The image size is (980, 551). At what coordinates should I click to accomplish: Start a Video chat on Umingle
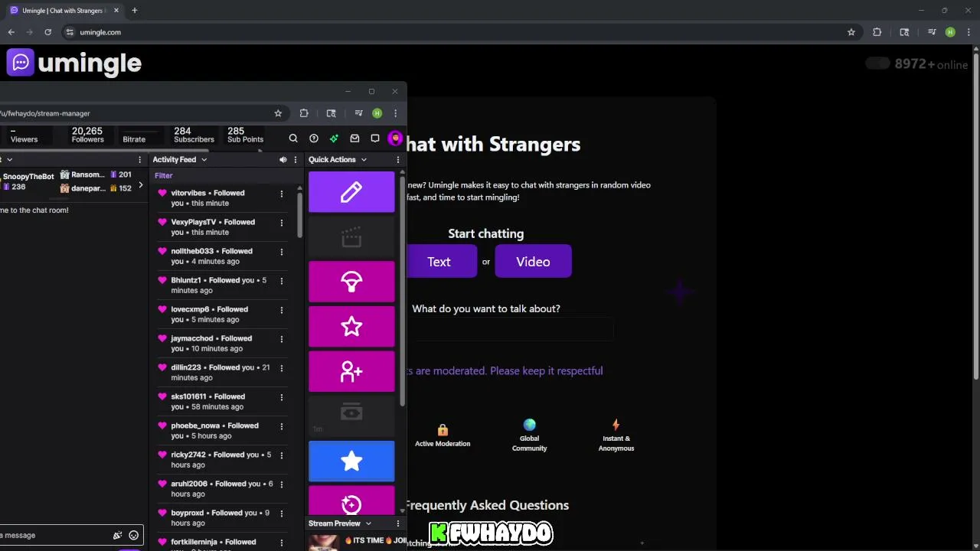pos(533,262)
